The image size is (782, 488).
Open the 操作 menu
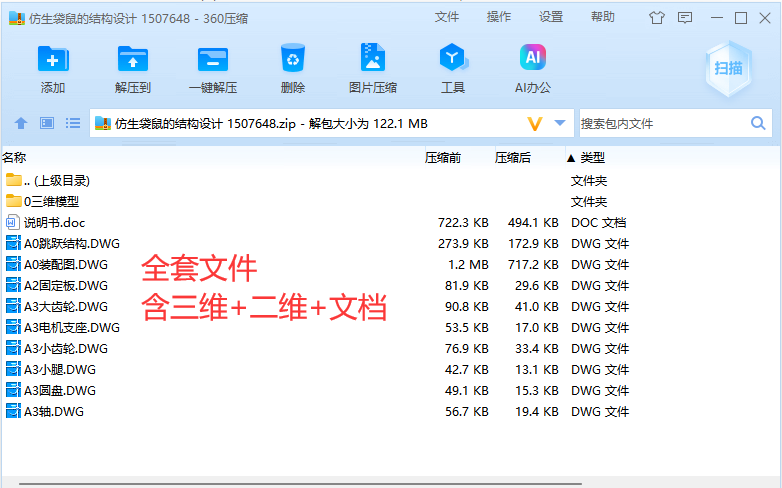tap(499, 17)
